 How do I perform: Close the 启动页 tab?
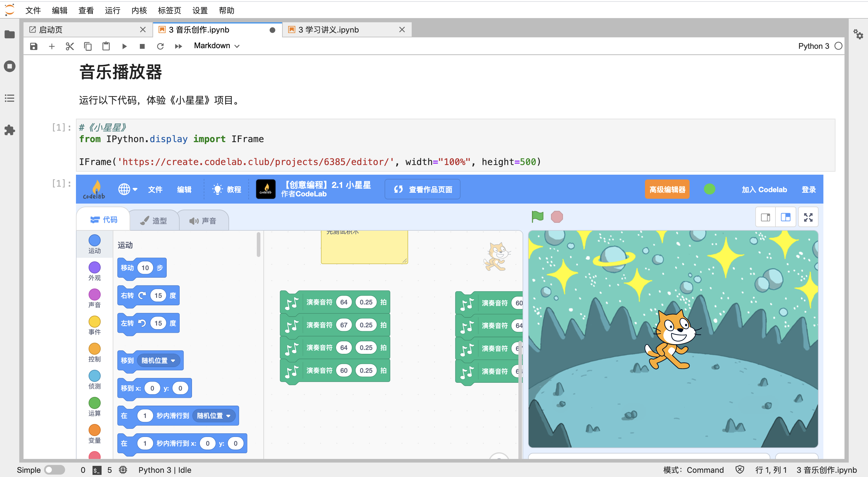pos(143,30)
